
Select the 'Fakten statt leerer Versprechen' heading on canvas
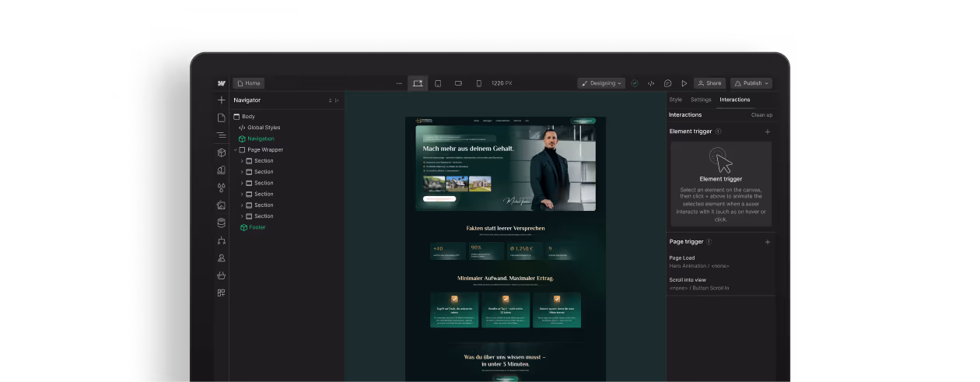pos(506,228)
